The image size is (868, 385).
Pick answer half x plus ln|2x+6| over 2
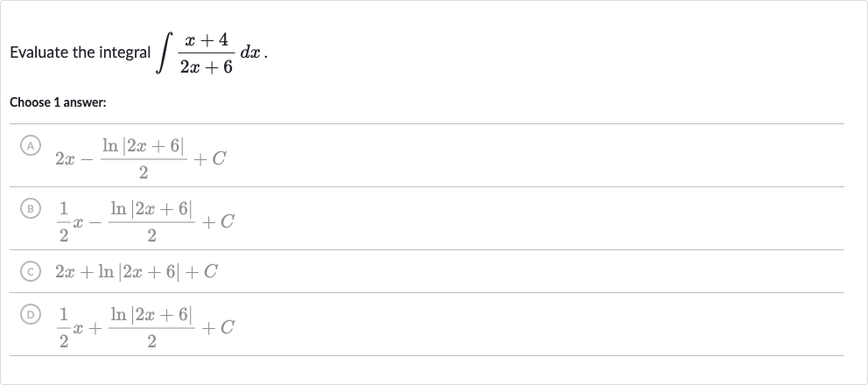pyautogui.click(x=427, y=325)
